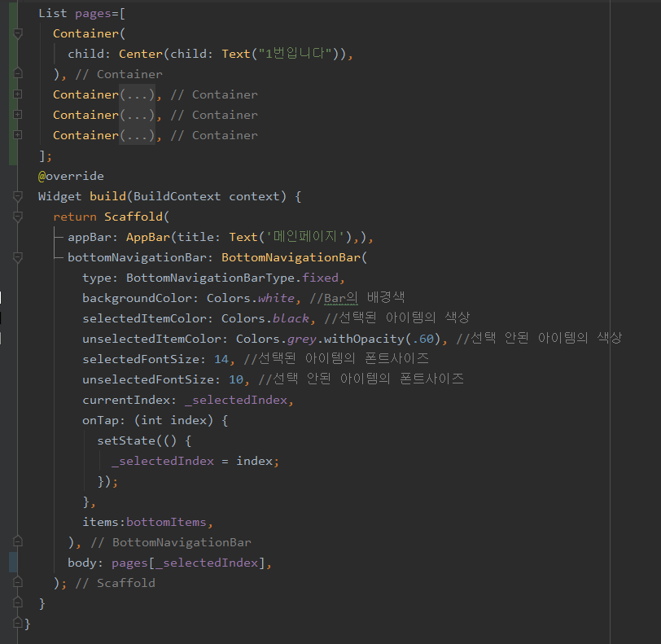This screenshot has height=644, width=661.
Task: Click the 'List' keyword on the pages line
Action: coord(53,14)
